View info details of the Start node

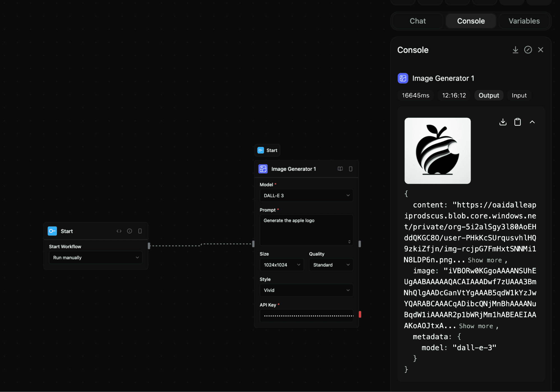pos(129,231)
